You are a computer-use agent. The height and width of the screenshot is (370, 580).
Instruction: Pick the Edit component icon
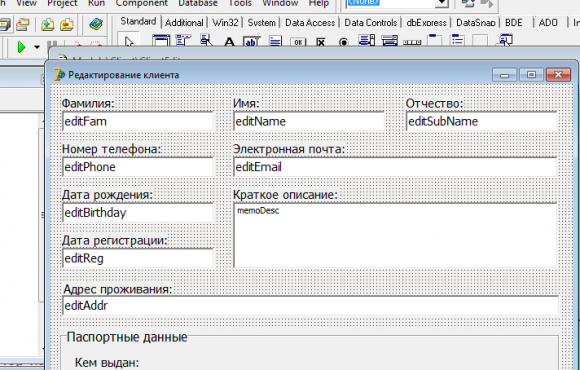tap(252, 41)
